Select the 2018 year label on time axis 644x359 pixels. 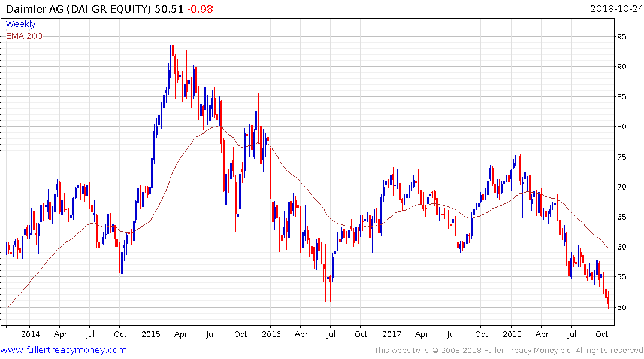[512, 334]
